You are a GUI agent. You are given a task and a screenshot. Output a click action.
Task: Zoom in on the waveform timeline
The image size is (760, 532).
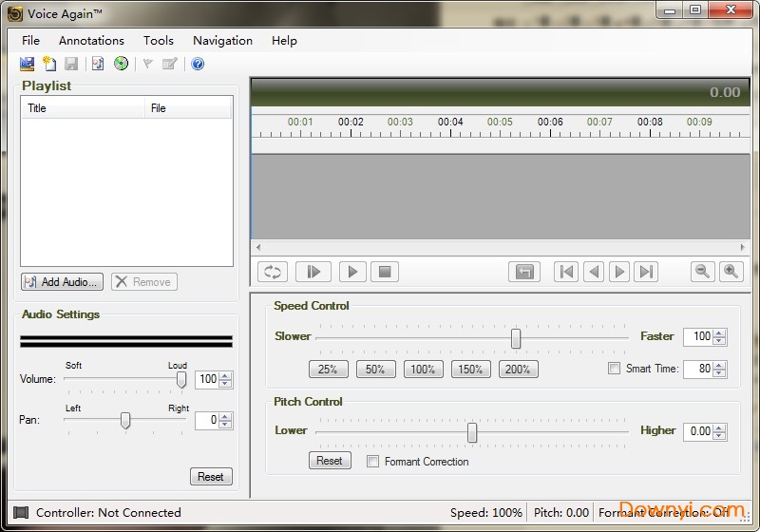point(731,272)
